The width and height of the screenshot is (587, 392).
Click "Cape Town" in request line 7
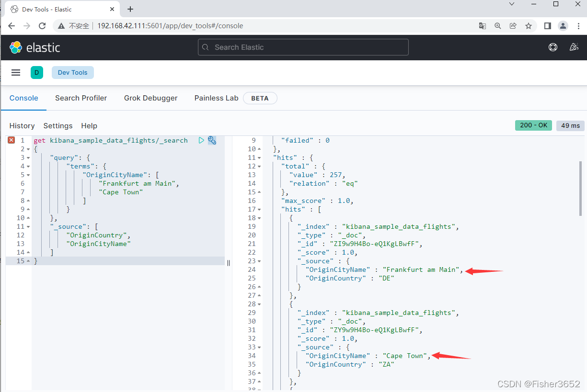coord(121,192)
